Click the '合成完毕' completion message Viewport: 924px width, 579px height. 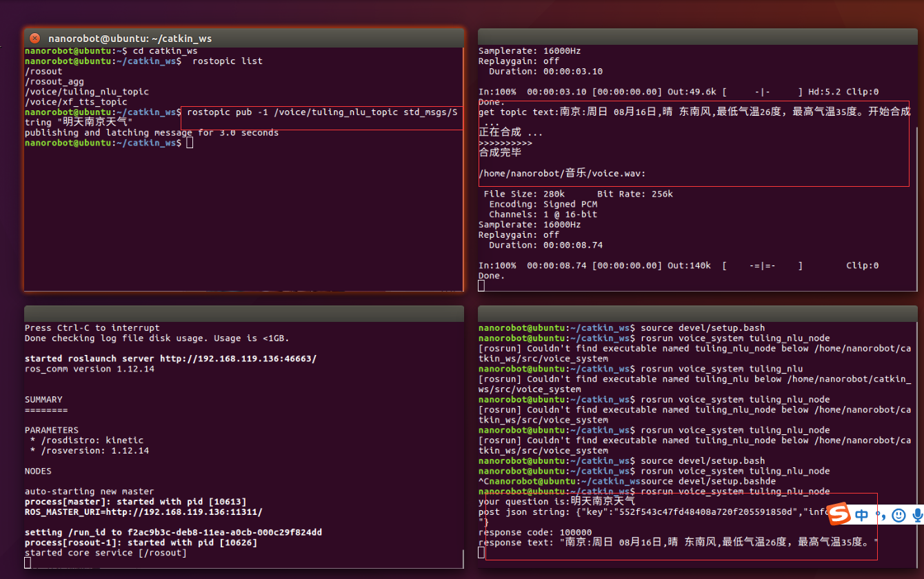[x=500, y=152]
